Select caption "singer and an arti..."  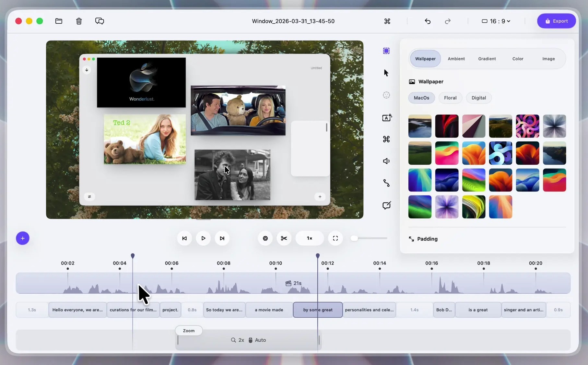[523, 310]
